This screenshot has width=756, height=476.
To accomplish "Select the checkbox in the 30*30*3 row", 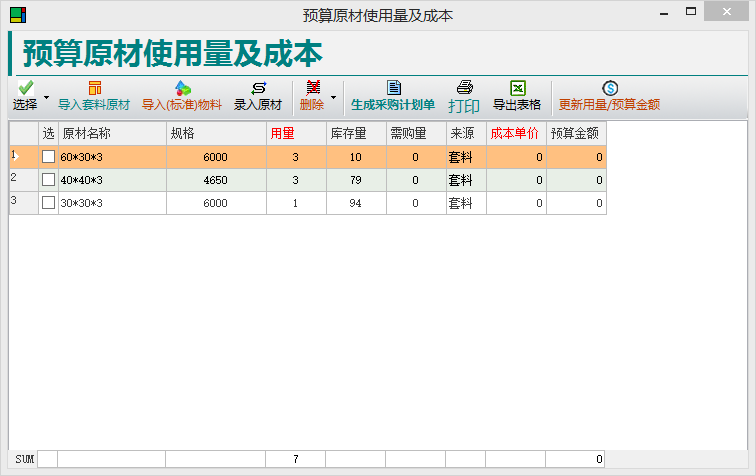I will (x=48, y=203).
